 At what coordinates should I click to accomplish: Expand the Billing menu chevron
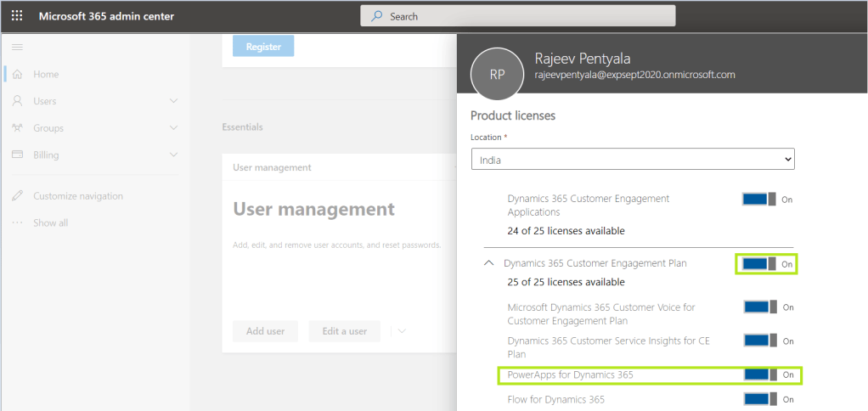[173, 155]
